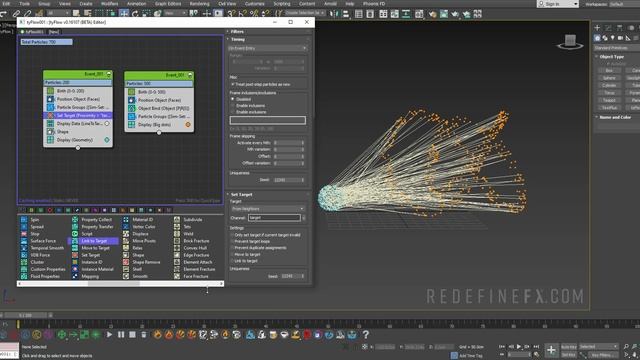Viewport: 640px width, 360px height.
Task: Open the Animation menu
Action: (x=136, y=3)
